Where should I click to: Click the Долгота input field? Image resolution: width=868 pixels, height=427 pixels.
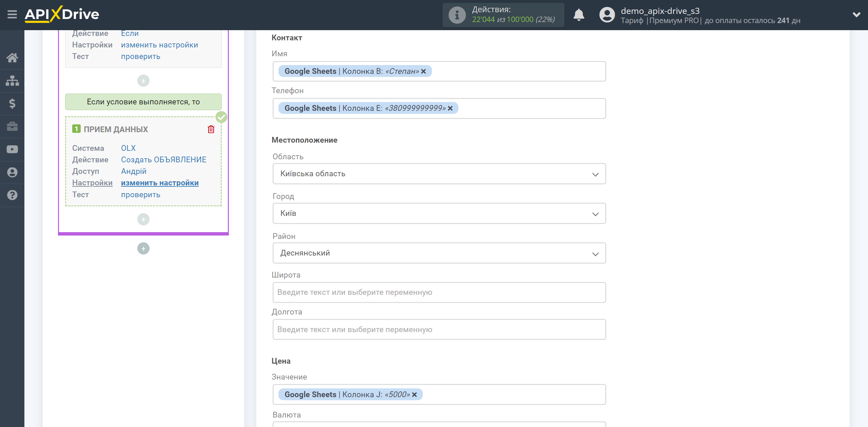pos(439,329)
